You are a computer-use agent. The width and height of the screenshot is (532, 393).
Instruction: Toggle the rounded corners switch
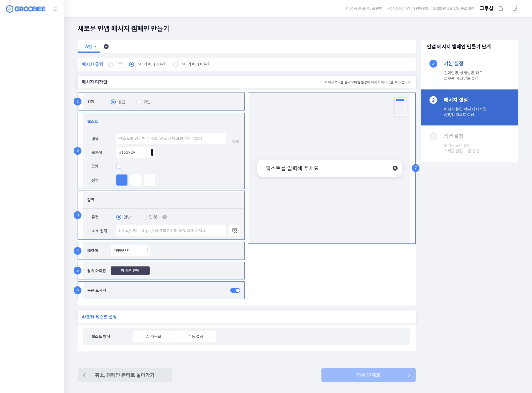235,290
